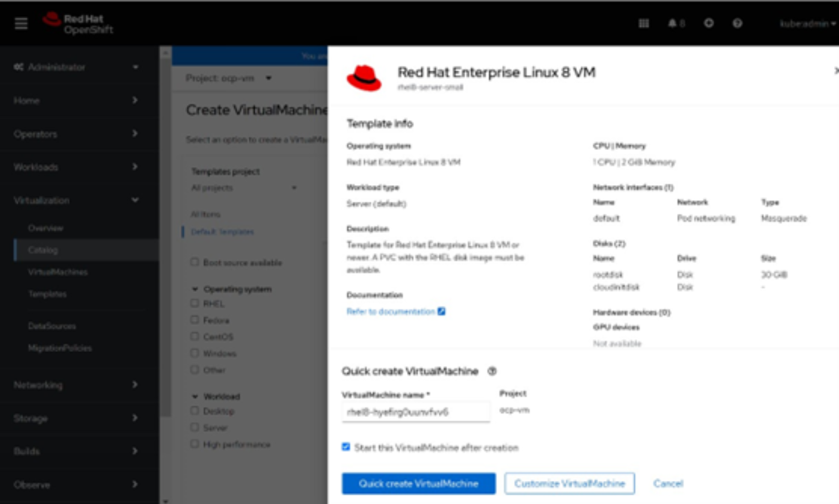
Task: Expand the Home navigation section
Action: pyautogui.click(x=76, y=100)
